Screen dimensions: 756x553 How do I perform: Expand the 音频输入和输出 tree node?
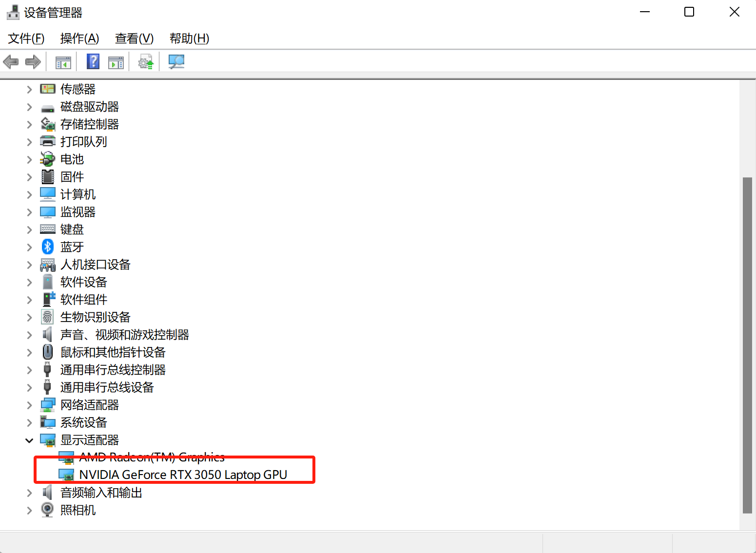pos(29,493)
